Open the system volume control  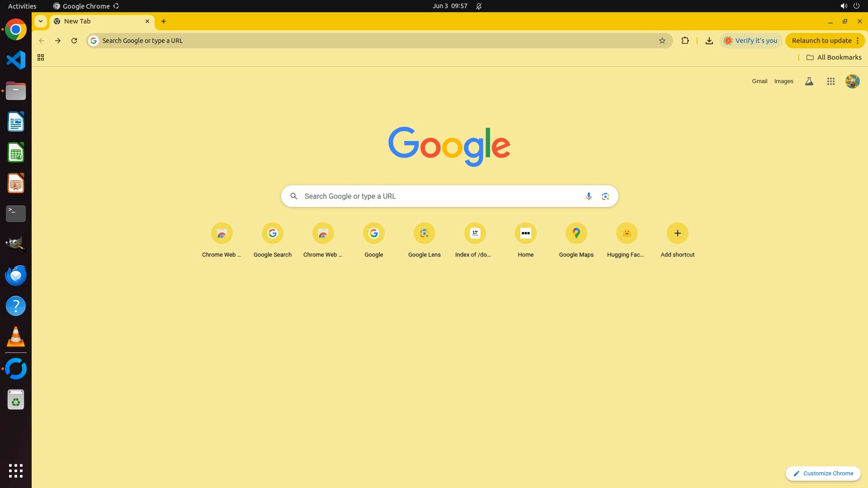point(843,6)
